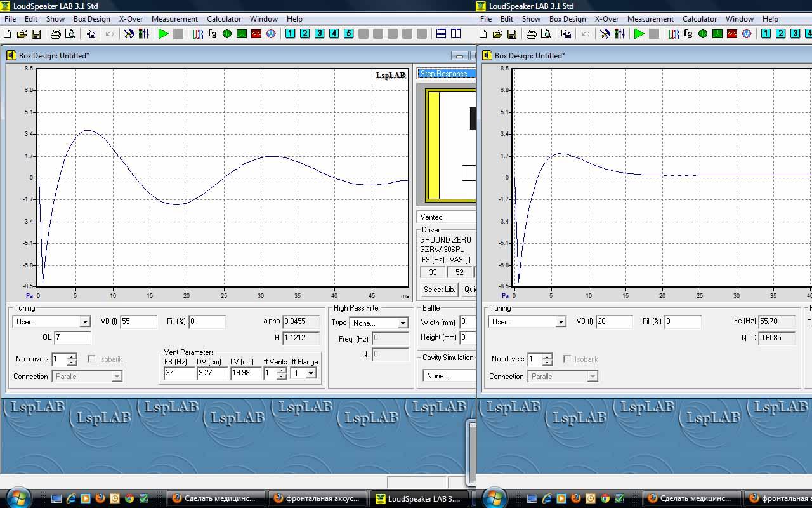Save the design using left window's floppy icon
812x508 pixels.
36,34
